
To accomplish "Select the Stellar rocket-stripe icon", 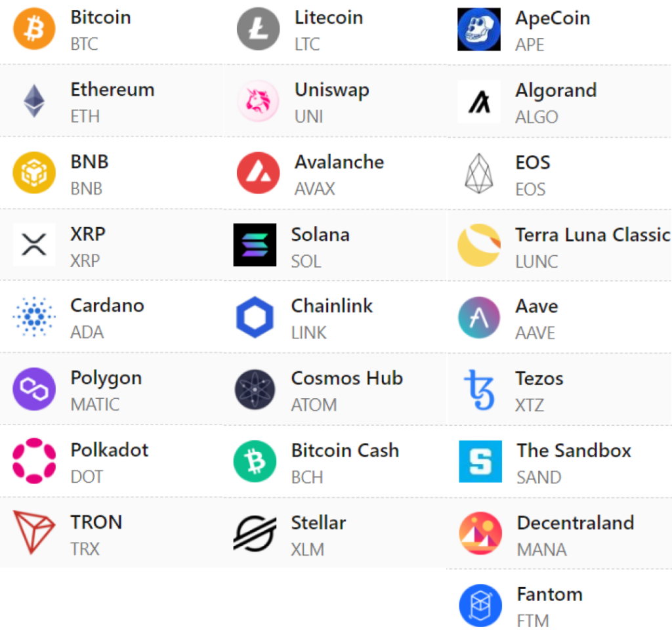I will pos(255,534).
